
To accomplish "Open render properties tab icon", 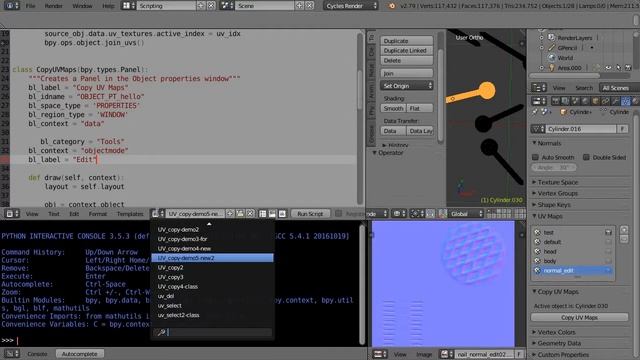I will (556, 101).
